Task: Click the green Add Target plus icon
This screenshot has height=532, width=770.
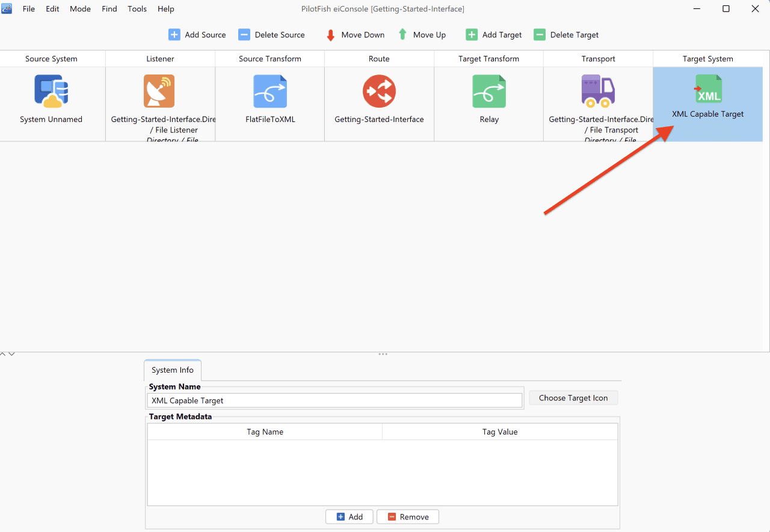Action: click(x=472, y=35)
